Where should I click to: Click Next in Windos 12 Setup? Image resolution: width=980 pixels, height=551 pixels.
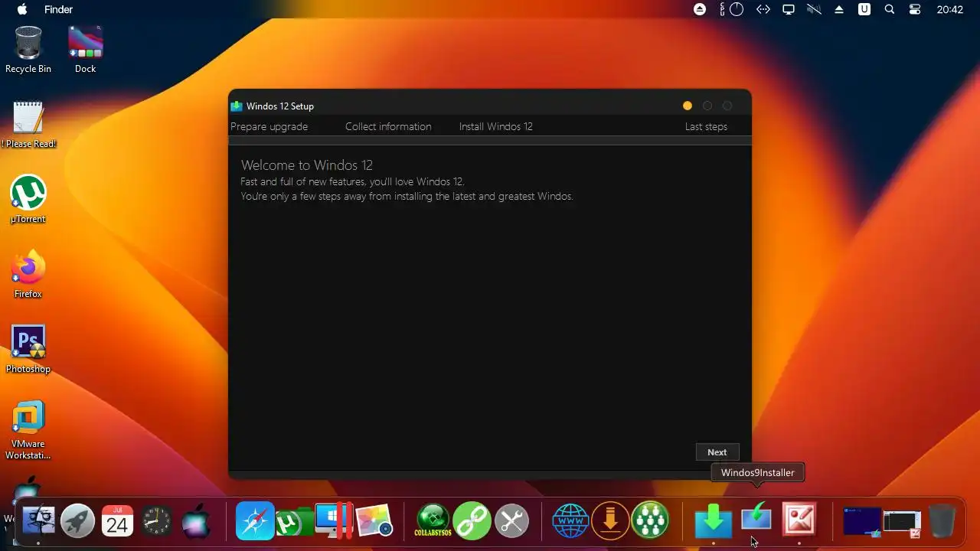click(x=717, y=452)
